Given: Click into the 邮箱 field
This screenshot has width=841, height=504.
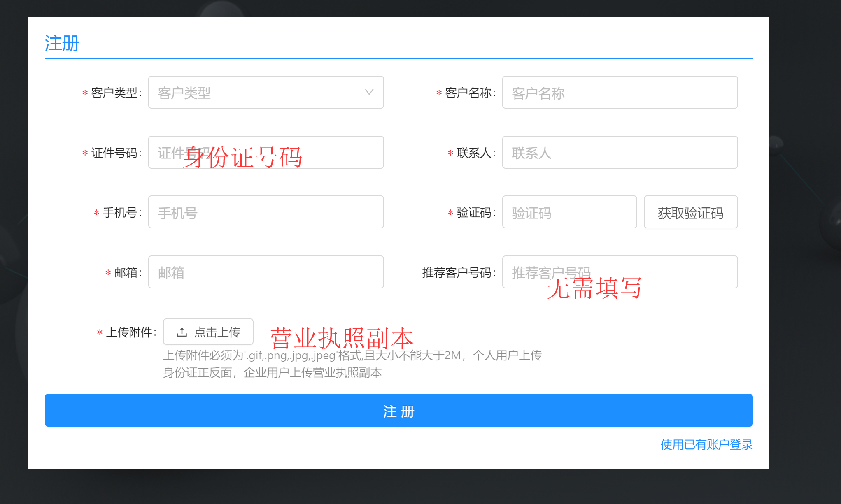Looking at the screenshot, I should click(266, 272).
